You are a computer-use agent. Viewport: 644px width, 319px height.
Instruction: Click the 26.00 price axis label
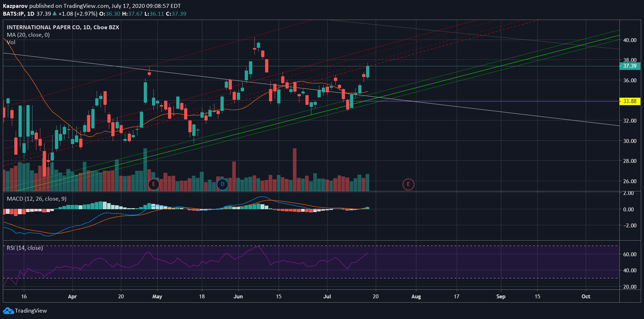(630, 181)
